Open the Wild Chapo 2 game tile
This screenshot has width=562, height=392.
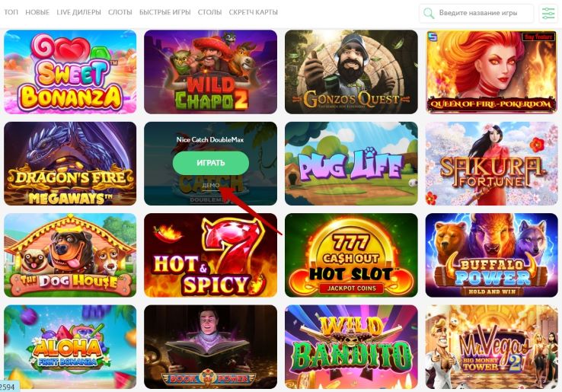coord(211,72)
